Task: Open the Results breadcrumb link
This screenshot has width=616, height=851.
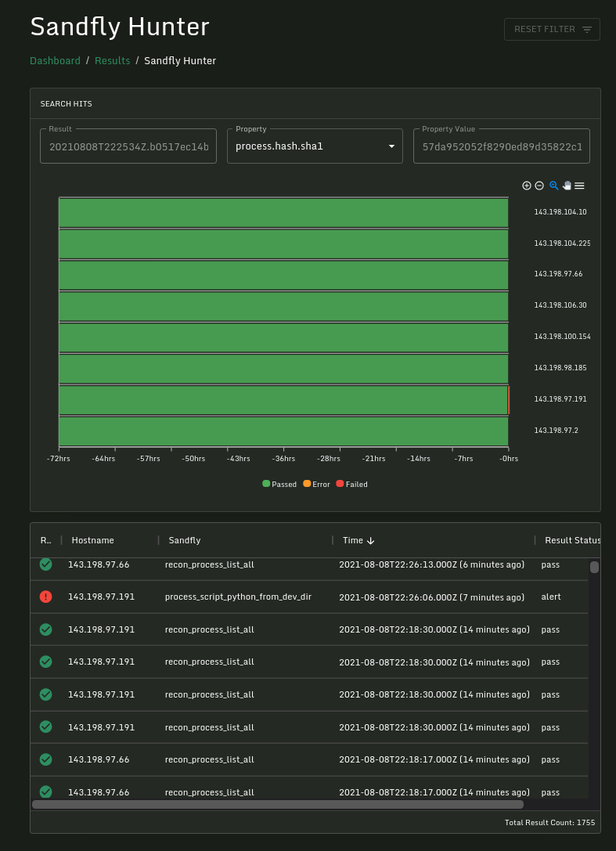Action: [113, 61]
